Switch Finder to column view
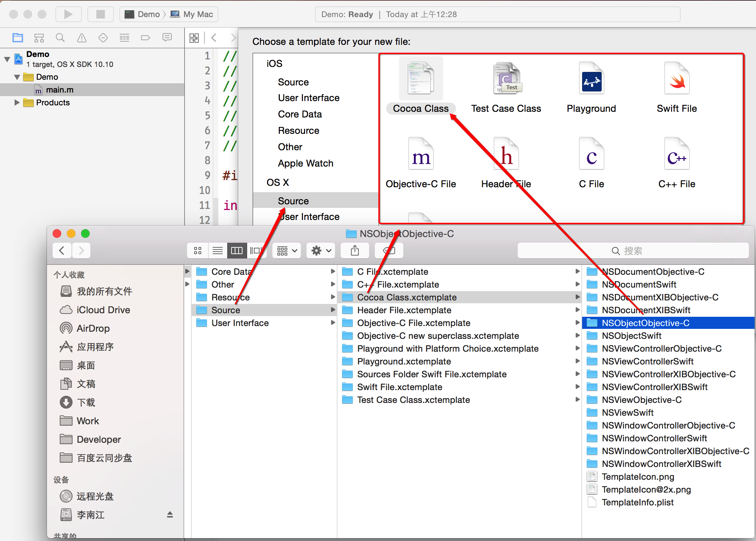 pos(237,251)
